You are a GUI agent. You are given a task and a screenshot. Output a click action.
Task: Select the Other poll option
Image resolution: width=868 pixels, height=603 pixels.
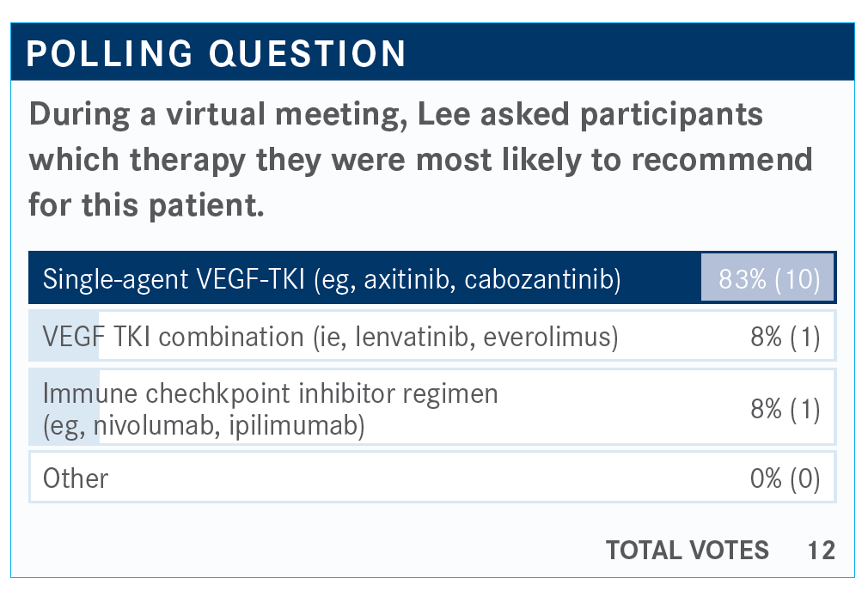coord(432,478)
